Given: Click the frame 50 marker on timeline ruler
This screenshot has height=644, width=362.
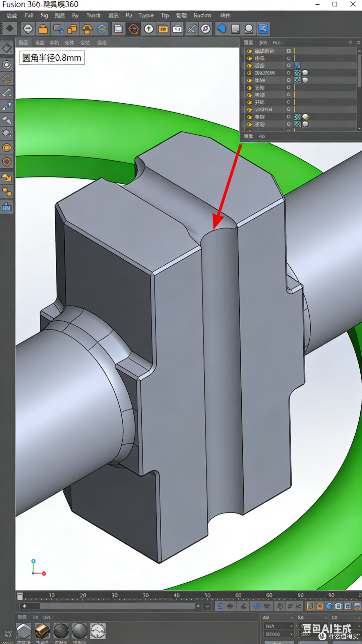Looking at the screenshot, I should [x=207, y=595].
